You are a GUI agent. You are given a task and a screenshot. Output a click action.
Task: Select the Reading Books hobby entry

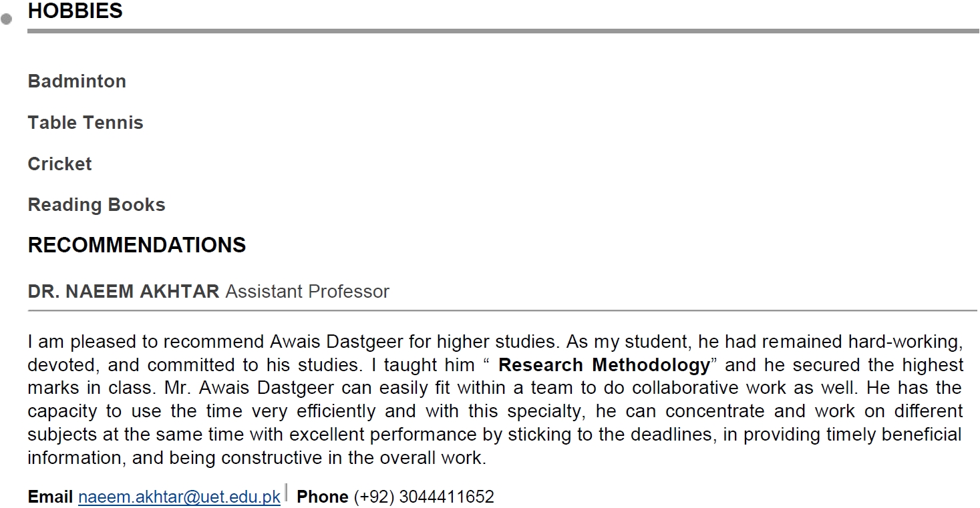[x=97, y=205]
